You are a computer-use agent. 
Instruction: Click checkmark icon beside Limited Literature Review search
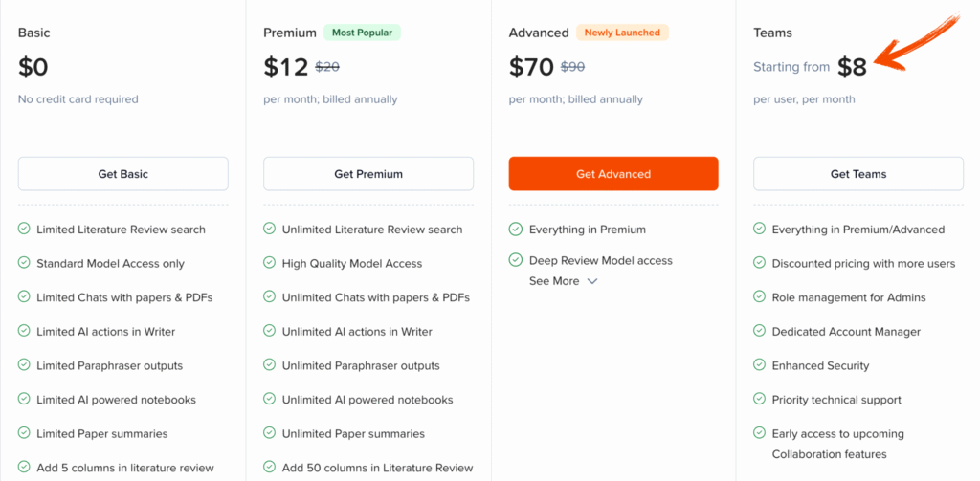[x=24, y=230]
